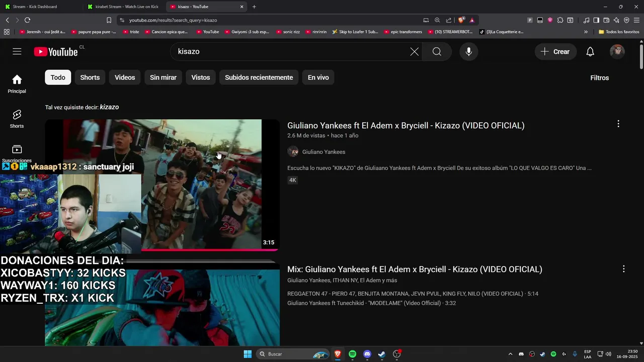Open Todos los favoritos folder
Image resolution: width=644 pixels, height=362 pixels.
[x=619, y=32]
